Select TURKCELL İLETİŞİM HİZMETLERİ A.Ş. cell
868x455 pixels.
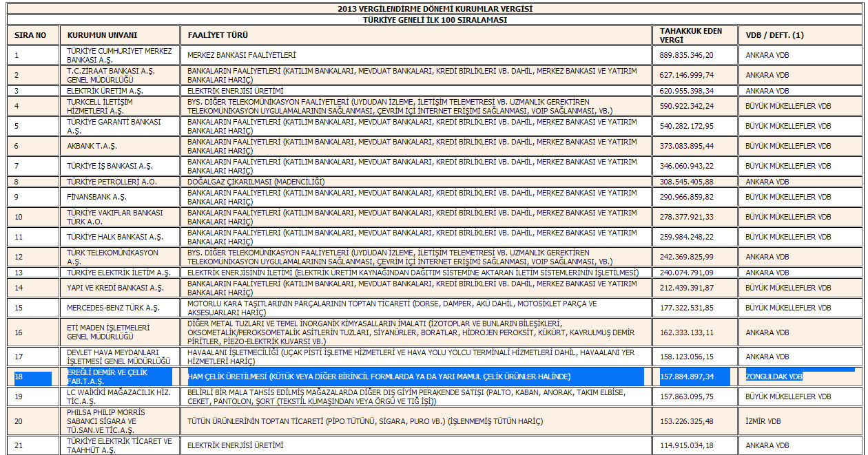click(120, 106)
